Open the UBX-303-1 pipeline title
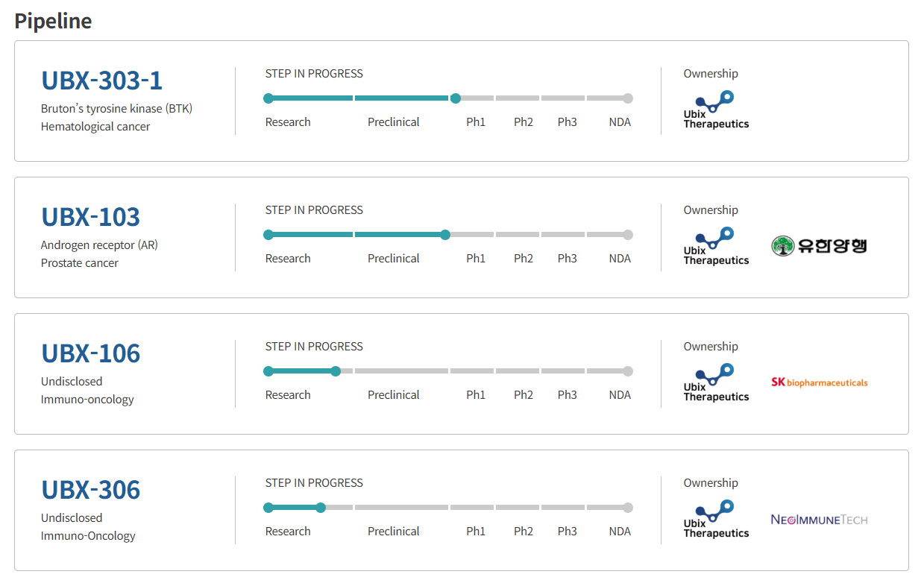The image size is (924, 583). pos(101,81)
